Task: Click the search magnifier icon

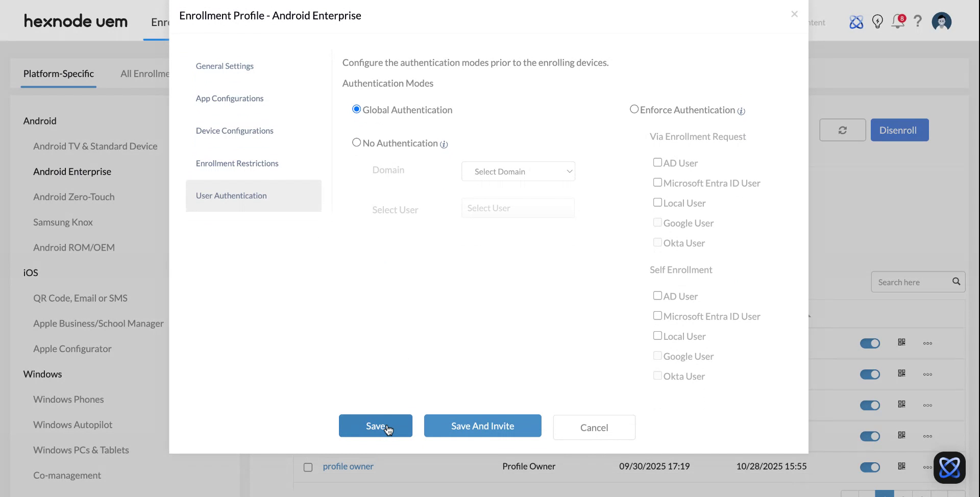Action: point(956,282)
